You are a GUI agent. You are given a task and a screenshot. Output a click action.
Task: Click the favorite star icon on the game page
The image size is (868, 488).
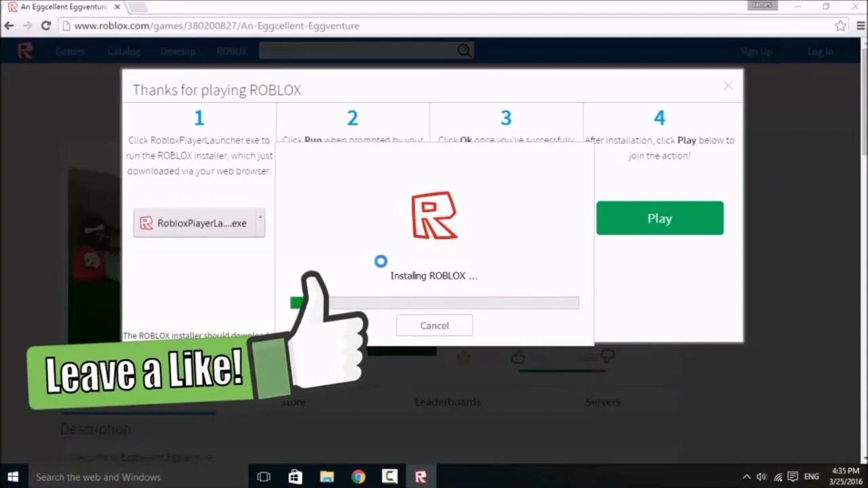tap(463, 357)
